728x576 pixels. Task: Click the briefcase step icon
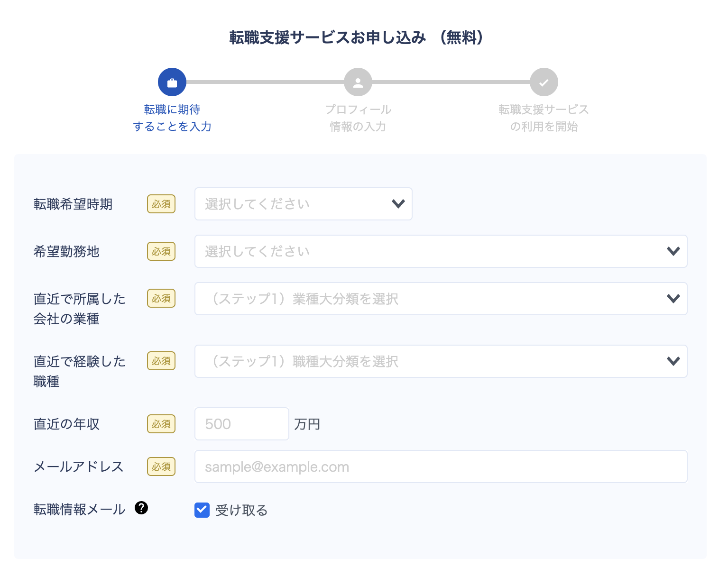click(x=172, y=82)
